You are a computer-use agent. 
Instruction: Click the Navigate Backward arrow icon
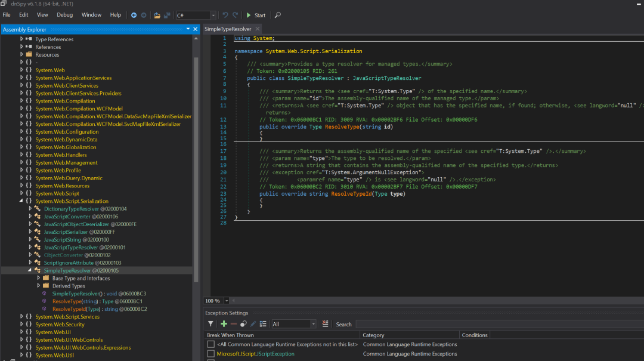coord(134,15)
